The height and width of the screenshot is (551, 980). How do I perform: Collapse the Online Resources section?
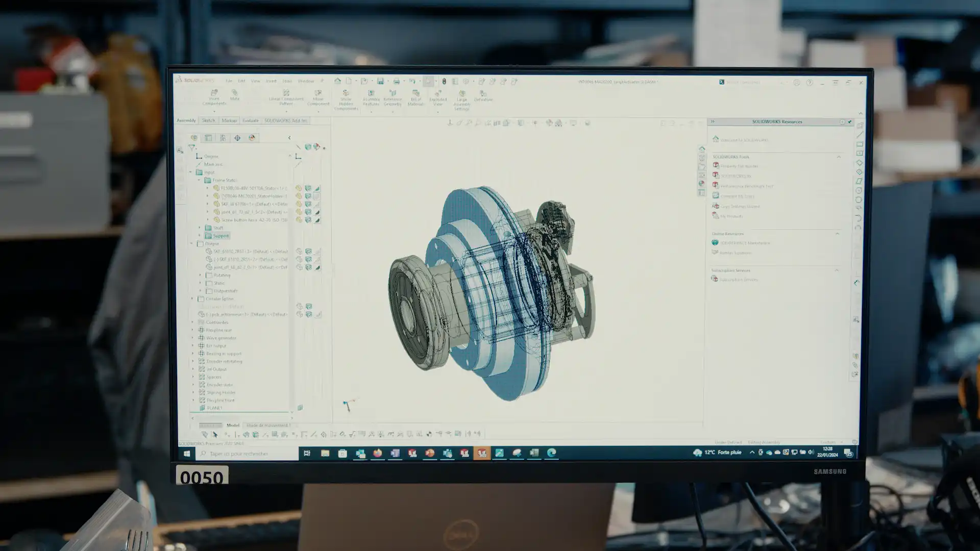[x=837, y=234]
